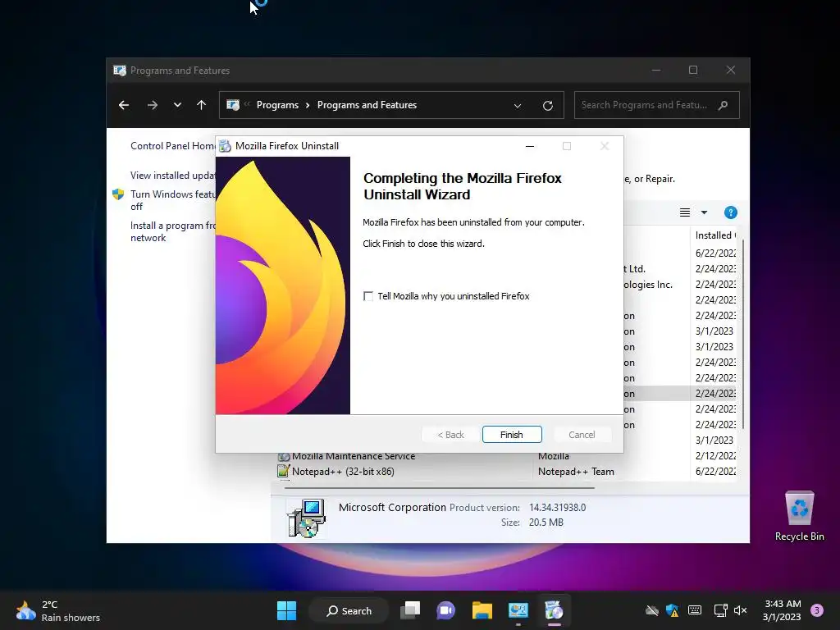This screenshot has width=840, height=630.
Task: Click the Firefox Uninstall title bar icon
Action: click(226, 146)
